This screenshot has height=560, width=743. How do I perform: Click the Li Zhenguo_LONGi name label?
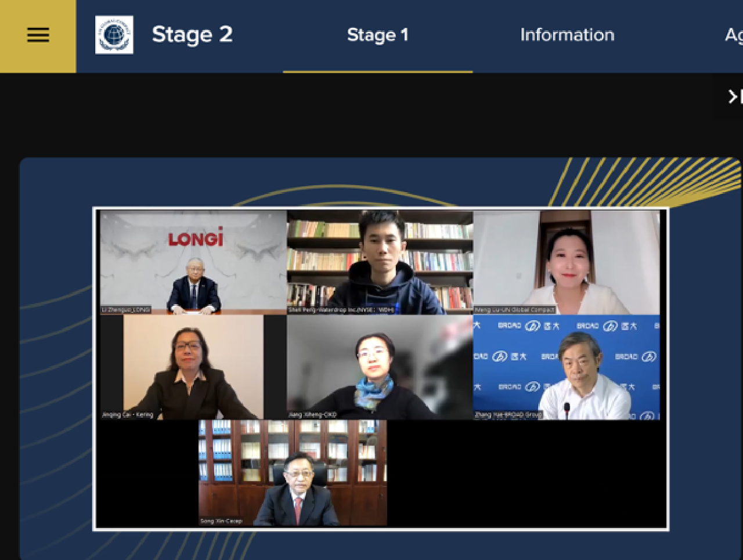tap(126, 310)
